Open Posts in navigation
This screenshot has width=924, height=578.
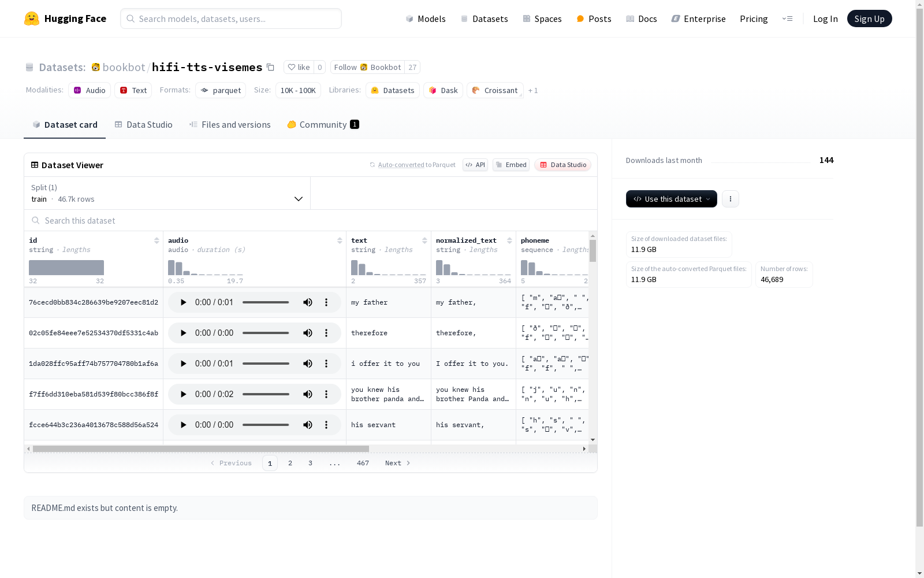(594, 18)
